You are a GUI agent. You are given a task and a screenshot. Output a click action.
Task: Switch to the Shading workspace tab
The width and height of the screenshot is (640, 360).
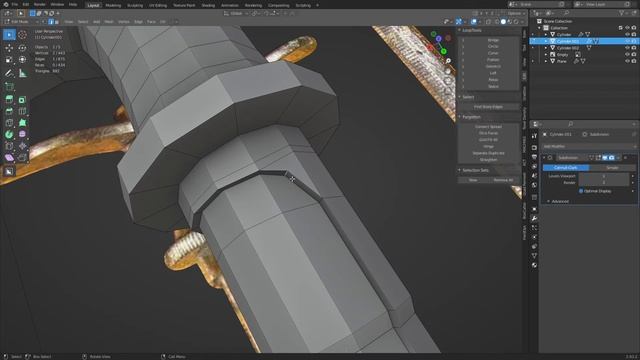[208, 5]
